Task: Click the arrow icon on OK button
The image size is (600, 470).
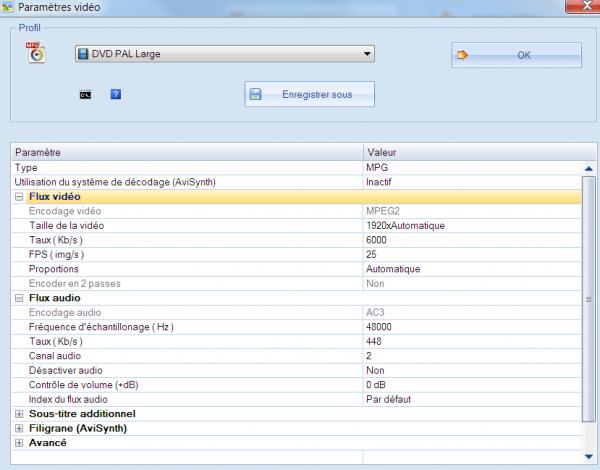Action: [463, 55]
